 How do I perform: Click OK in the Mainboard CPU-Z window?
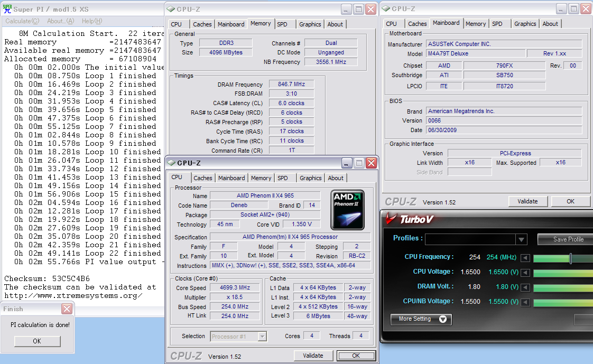pos(571,201)
